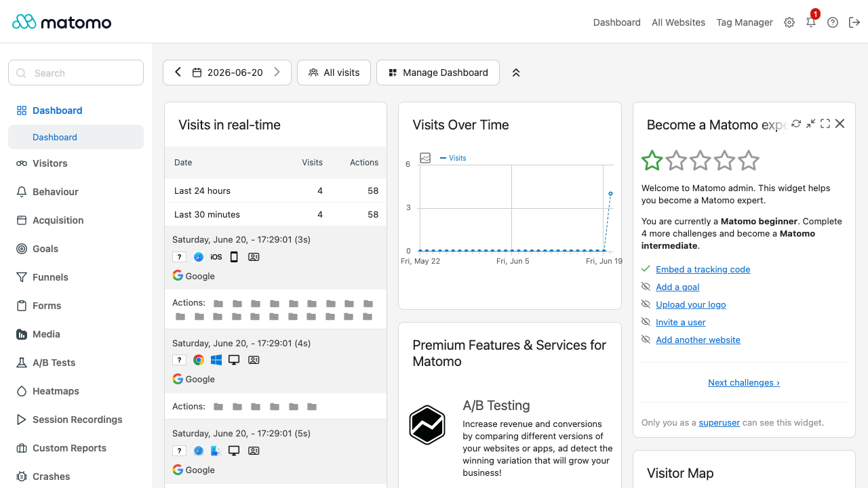Click the Invite a user link
Viewport: 868px width, 488px height.
point(680,322)
